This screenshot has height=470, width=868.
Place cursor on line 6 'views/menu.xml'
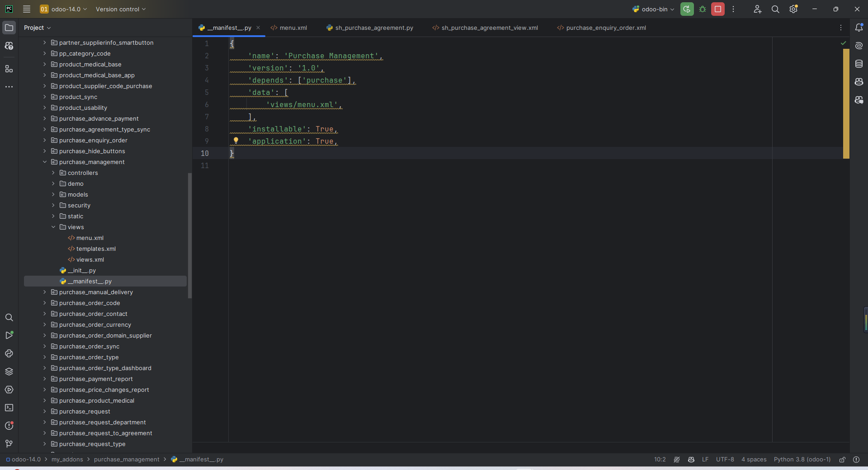(302, 105)
